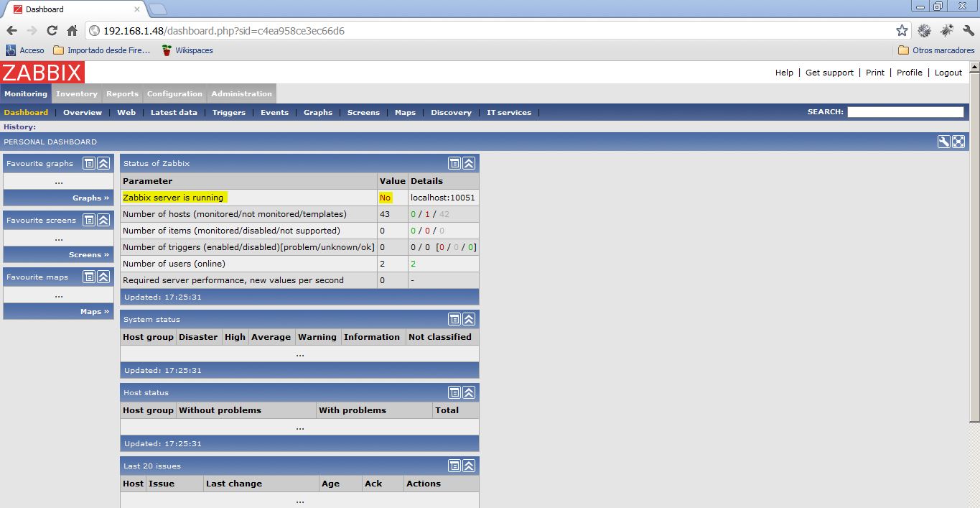Switch to the Administration tab
The height and width of the screenshot is (508, 980).
click(241, 93)
